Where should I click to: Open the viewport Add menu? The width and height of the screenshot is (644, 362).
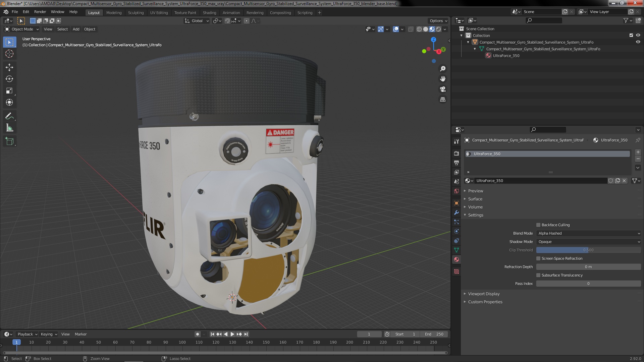[x=76, y=29]
